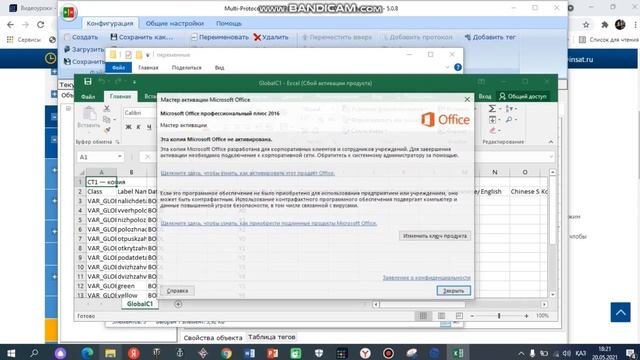Open the Calibri font name box
The height and width of the screenshot is (360, 640).
139,113
